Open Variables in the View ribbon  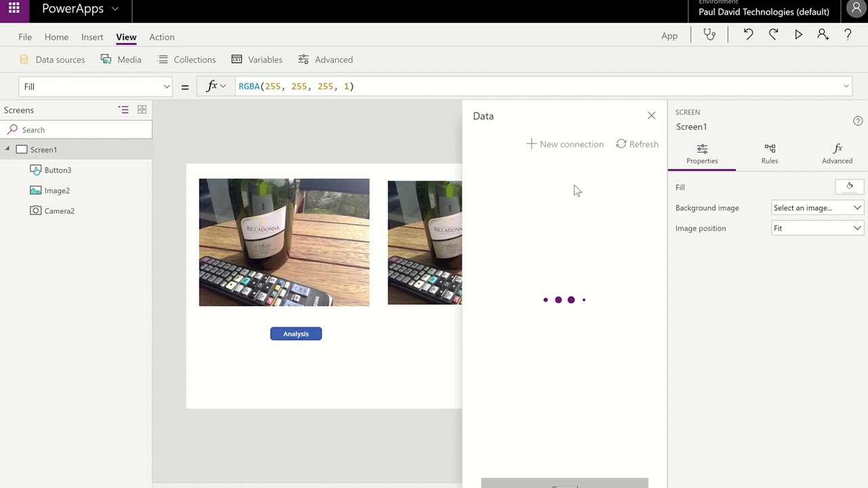click(256, 60)
